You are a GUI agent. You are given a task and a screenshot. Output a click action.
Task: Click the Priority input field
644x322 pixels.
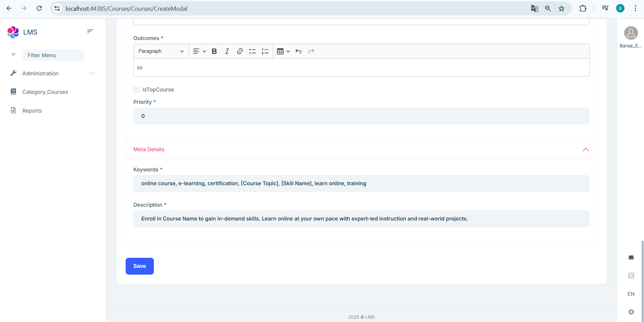pyautogui.click(x=361, y=116)
